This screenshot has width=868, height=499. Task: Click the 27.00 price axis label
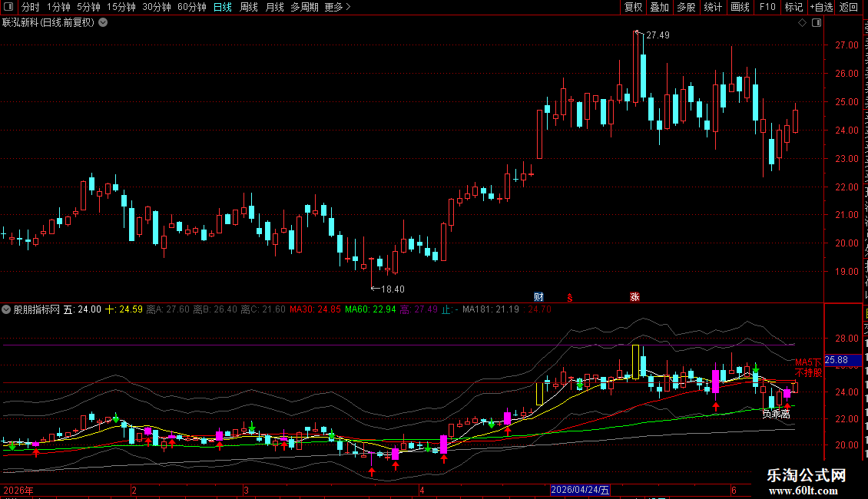[x=846, y=45]
